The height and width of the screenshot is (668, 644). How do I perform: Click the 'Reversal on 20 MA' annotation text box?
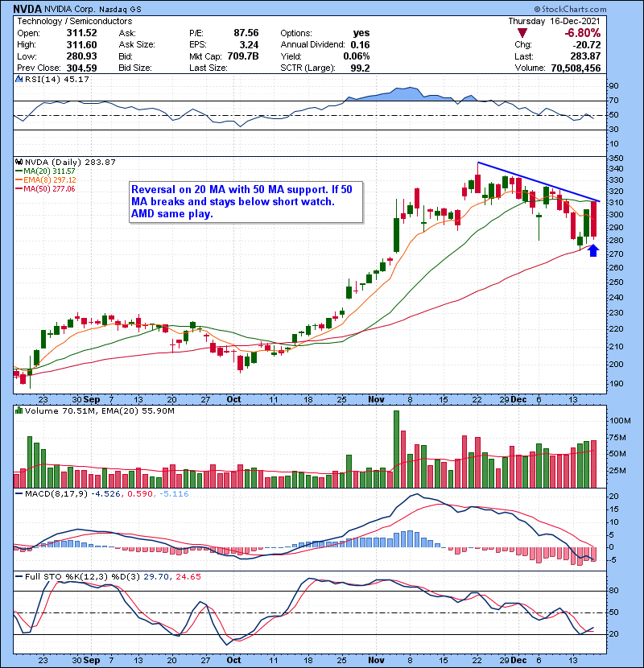(246, 202)
